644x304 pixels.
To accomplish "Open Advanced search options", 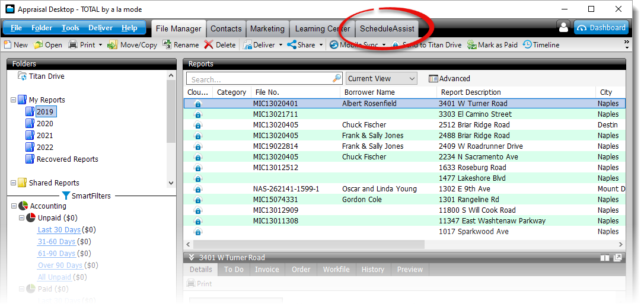I will point(449,78).
